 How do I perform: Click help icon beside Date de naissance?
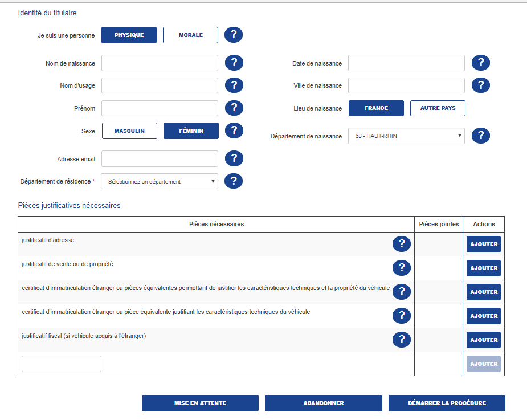click(x=481, y=63)
